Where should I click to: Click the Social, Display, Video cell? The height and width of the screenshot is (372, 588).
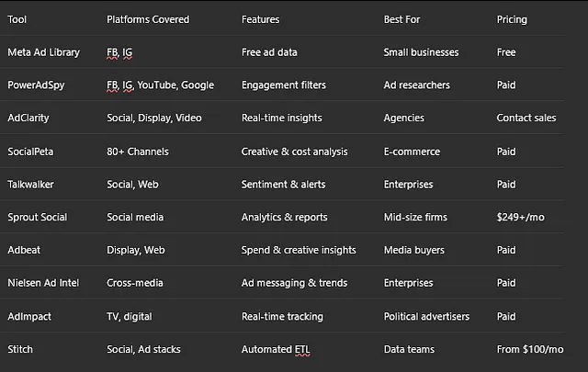pos(154,118)
